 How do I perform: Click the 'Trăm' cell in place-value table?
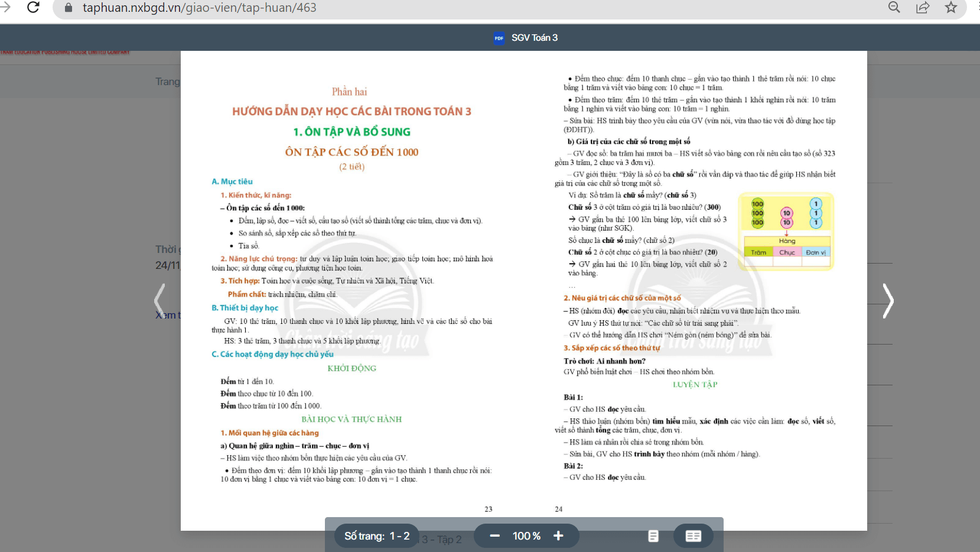758,252
